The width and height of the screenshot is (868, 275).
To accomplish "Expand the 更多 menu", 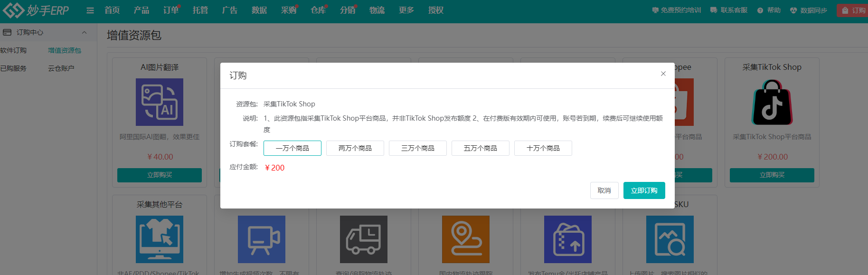I will [406, 10].
